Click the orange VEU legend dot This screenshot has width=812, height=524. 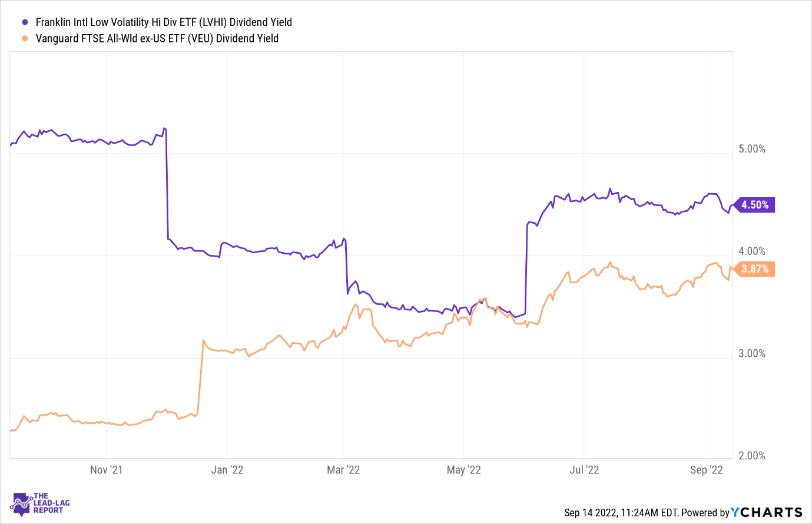click(25, 39)
